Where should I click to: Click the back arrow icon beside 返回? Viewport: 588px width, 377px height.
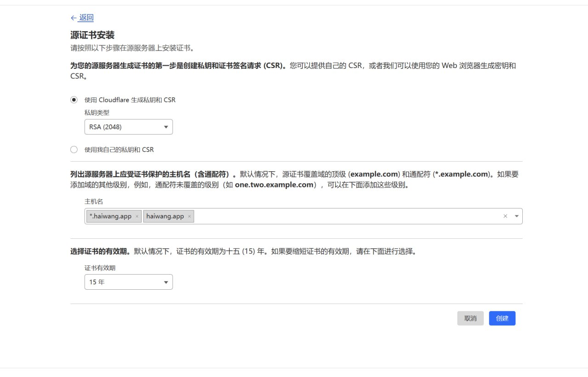point(73,18)
